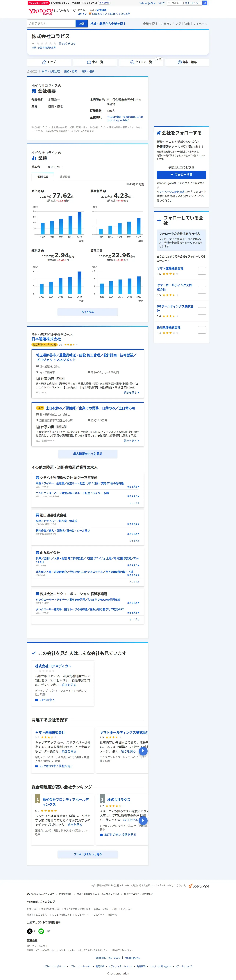Click 求人情報をもっと見る button
The height and width of the screenshot is (980, 236).
tap(87, 454)
